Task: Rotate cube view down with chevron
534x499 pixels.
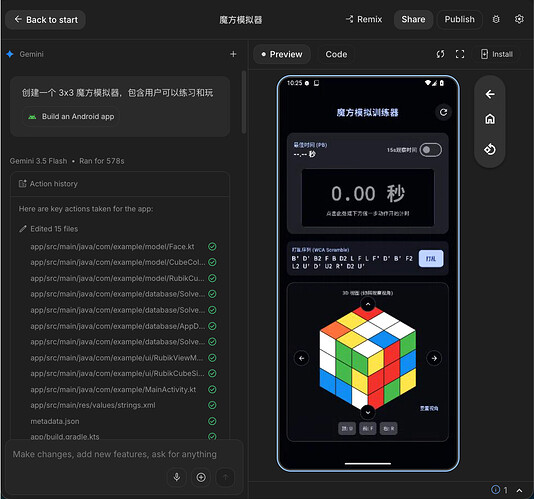Action: coord(368,412)
